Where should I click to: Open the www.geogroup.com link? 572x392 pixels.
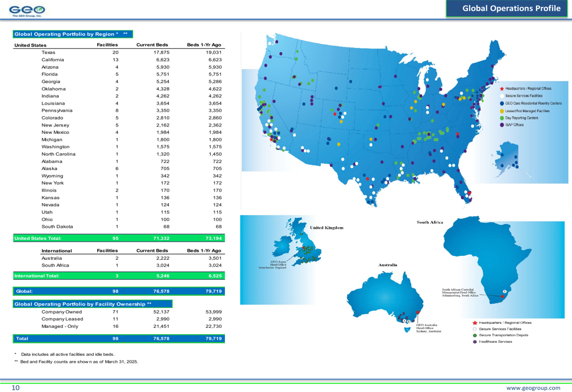pos(533,388)
